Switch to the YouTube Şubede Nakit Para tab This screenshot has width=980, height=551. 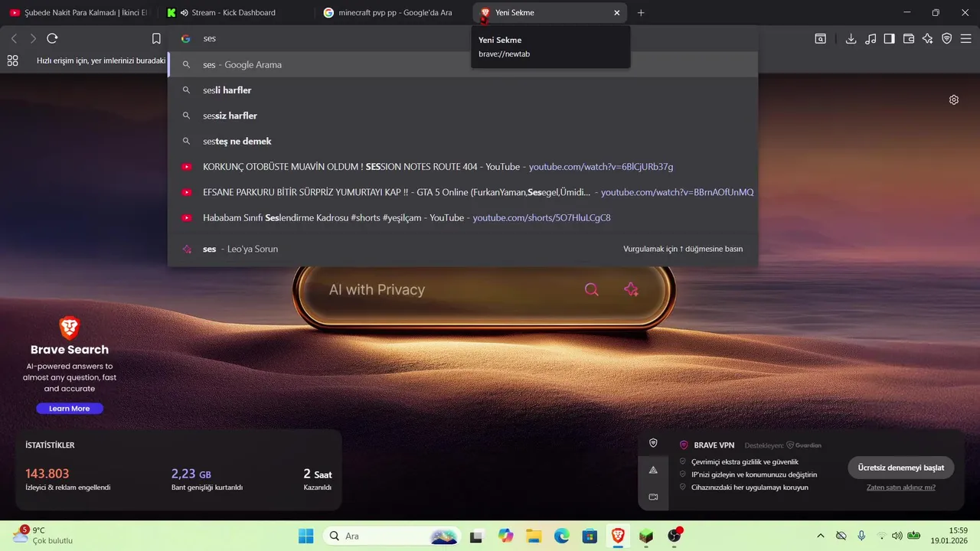[78, 12]
